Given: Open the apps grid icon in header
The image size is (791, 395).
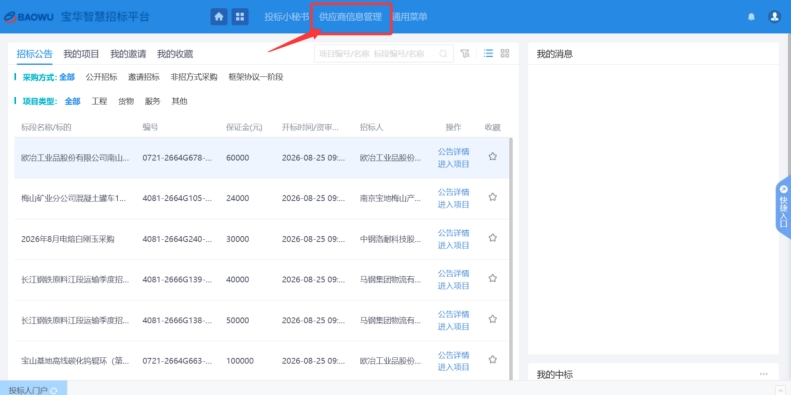Looking at the screenshot, I should point(240,17).
